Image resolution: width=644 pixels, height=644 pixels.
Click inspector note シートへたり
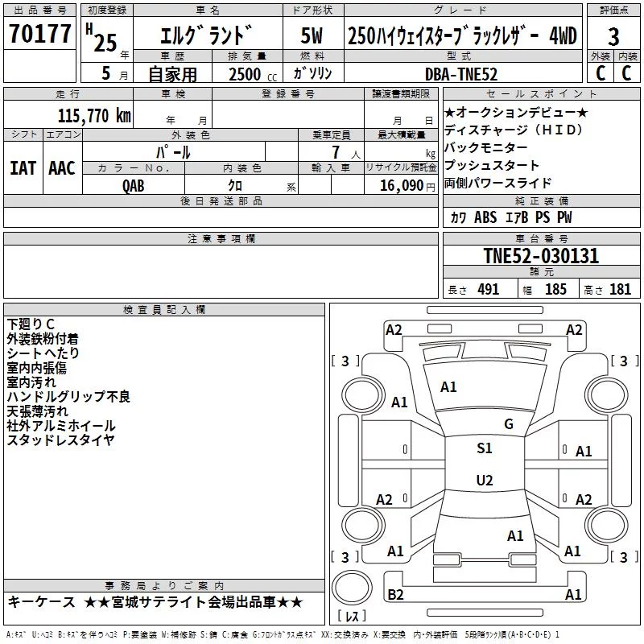pos(43,353)
